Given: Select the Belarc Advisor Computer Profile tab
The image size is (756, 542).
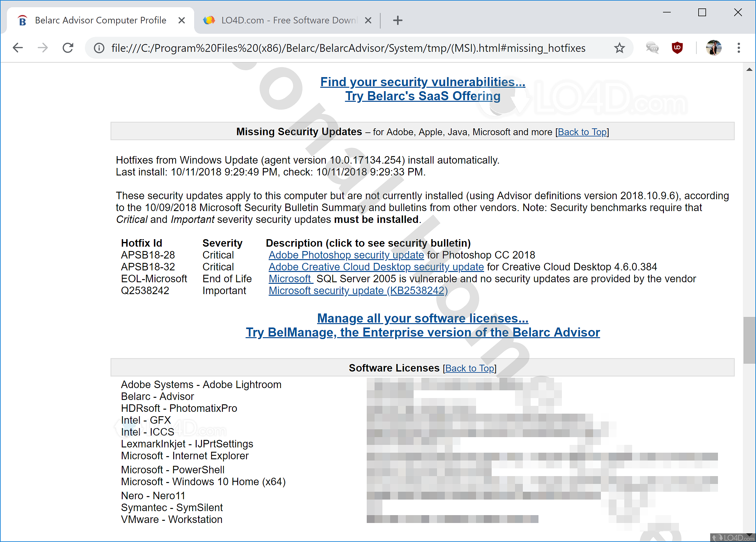Looking at the screenshot, I should coord(100,20).
